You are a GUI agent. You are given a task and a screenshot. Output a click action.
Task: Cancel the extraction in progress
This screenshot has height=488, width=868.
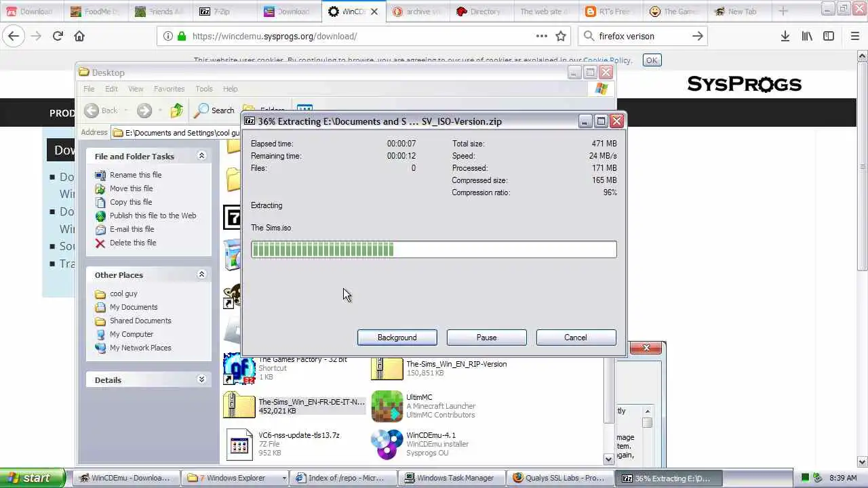576,338
